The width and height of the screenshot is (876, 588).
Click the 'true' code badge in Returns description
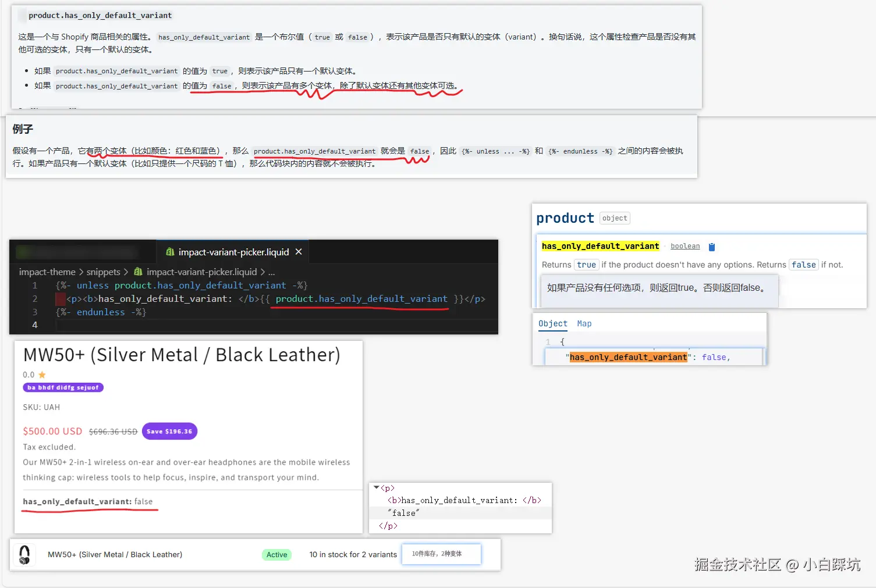pos(586,265)
